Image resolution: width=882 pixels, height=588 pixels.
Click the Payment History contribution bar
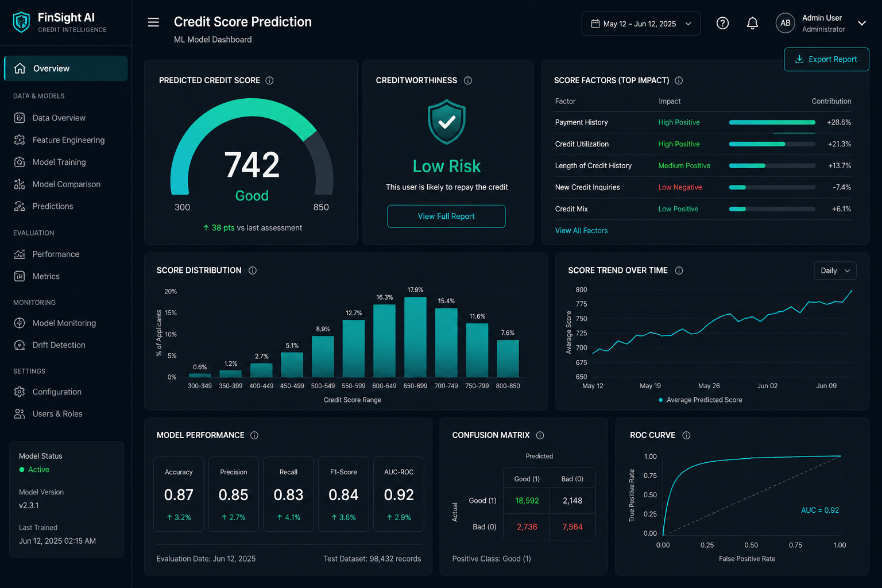pyautogui.click(x=772, y=122)
